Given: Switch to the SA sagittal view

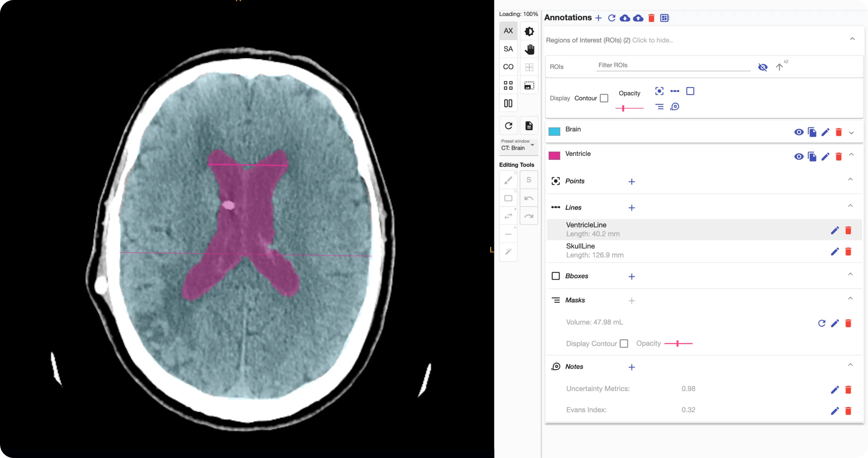Looking at the screenshot, I should pos(508,49).
